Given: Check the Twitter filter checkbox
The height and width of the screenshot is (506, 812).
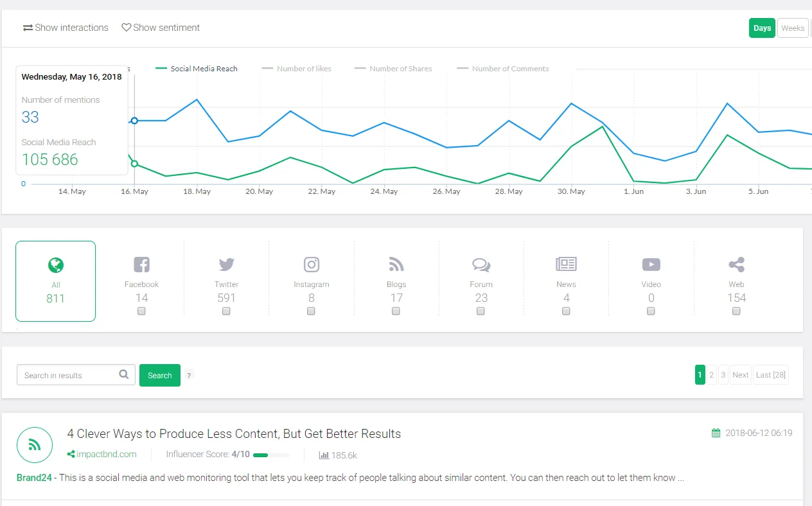Looking at the screenshot, I should [x=226, y=311].
